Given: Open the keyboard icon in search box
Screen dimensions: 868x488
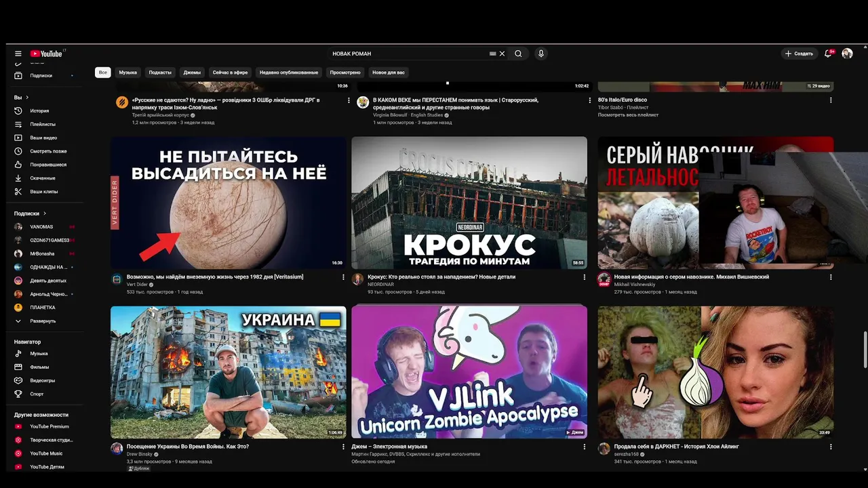Looking at the screenshot, I should click(x=493, y=54).
